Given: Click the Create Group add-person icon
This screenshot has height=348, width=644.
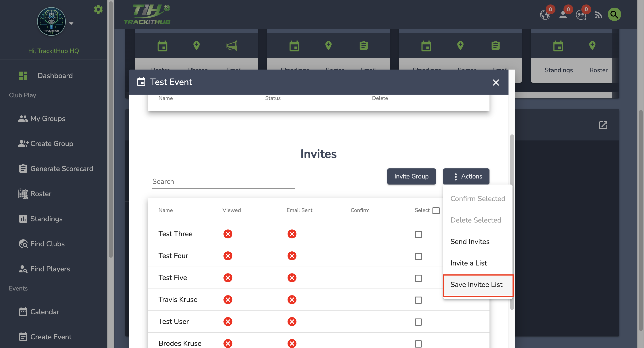Looking at the screenshot, I should point(23,144).
